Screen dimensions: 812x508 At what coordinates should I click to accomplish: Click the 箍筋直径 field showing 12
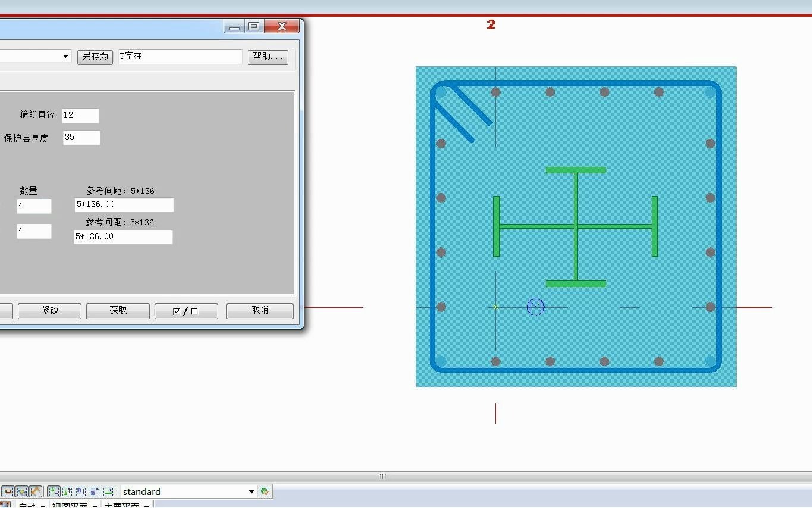(80, 115)
